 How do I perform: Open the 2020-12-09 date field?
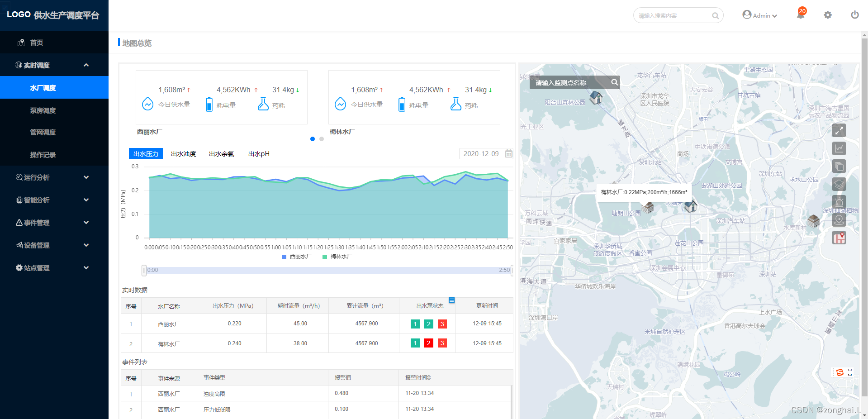(x=486, y=154)
